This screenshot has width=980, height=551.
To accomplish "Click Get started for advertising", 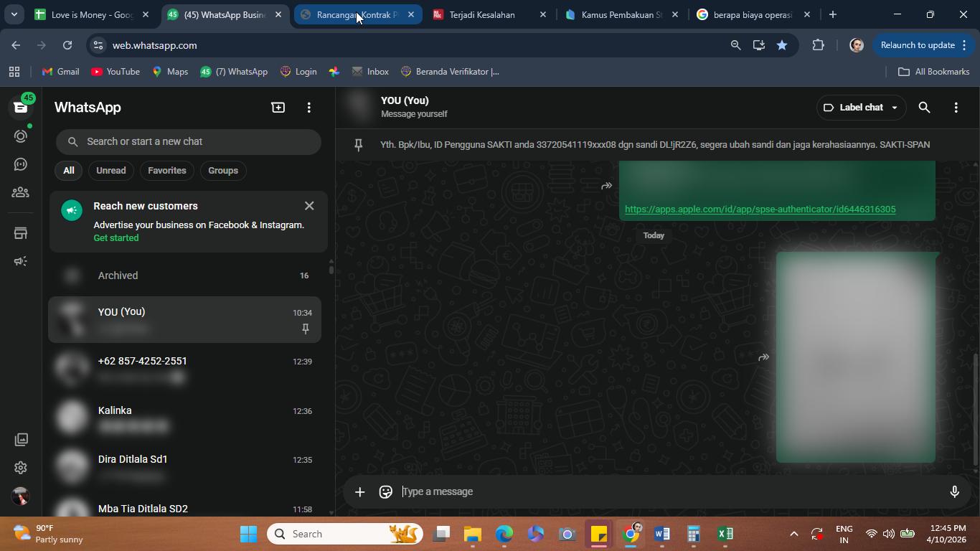I will pyautogui.click(x=116, y=238).
